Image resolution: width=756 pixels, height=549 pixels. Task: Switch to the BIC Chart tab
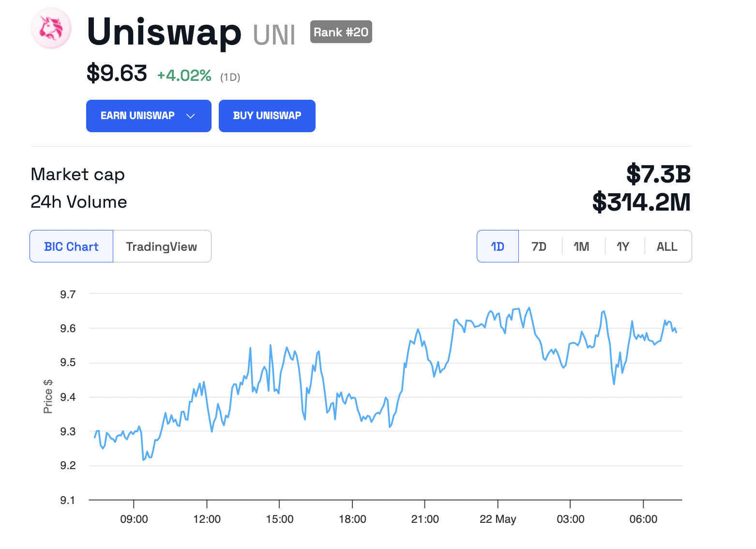pyautogui.click(x=71, y=246)
